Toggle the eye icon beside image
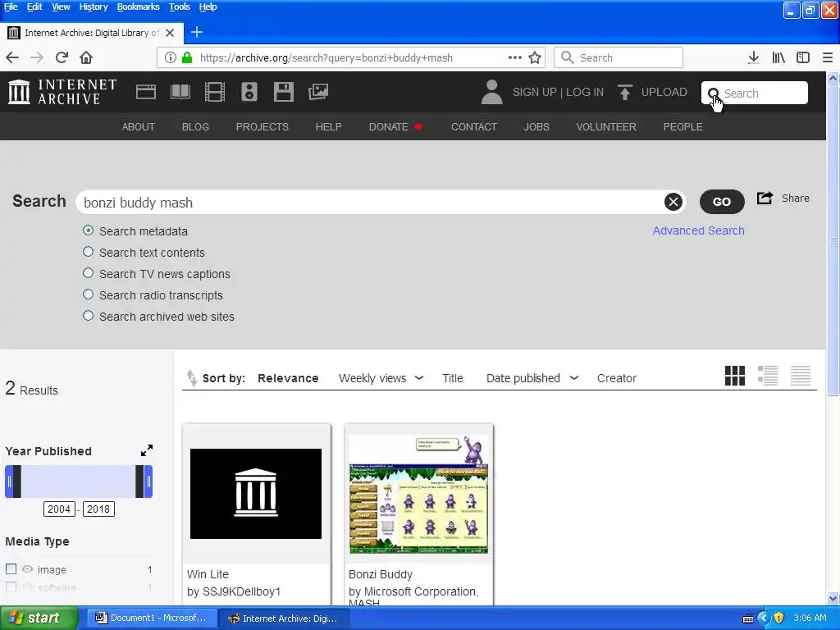 [x=27, y=569]
